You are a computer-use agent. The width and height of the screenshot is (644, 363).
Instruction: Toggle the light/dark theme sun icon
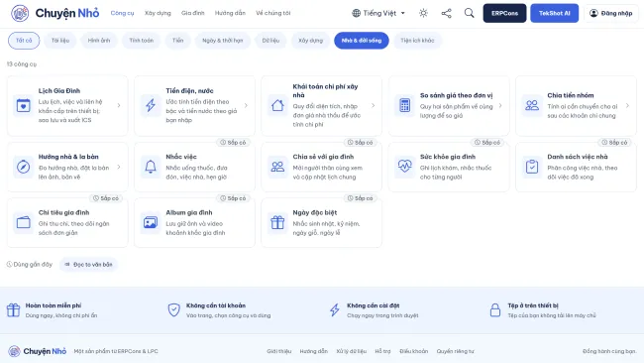tap(423, 13)
